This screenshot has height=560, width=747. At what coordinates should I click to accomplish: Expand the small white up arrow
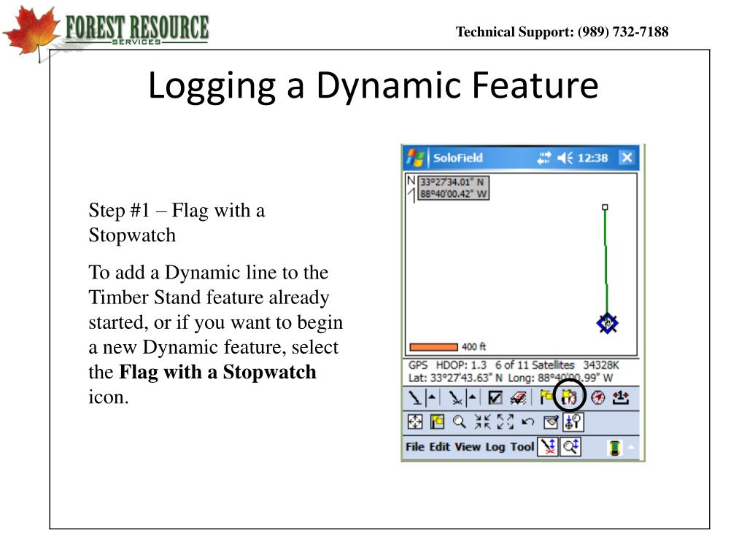[631, 447]
